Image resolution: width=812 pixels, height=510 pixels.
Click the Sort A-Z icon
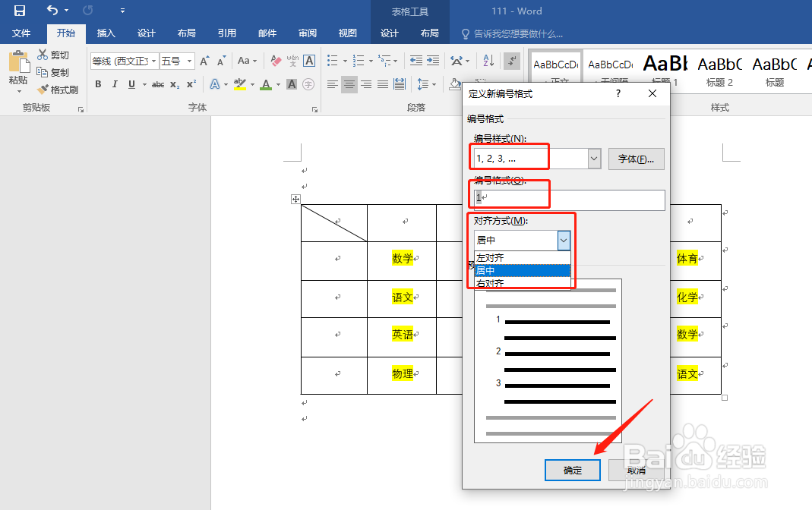pyautogui.click(x=488, y=61)
